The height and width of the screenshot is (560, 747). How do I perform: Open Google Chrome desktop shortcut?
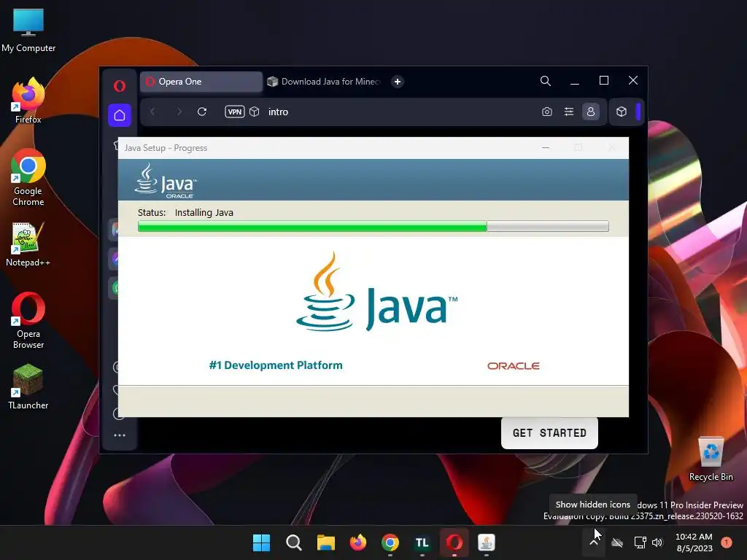(x=28, y=177)
